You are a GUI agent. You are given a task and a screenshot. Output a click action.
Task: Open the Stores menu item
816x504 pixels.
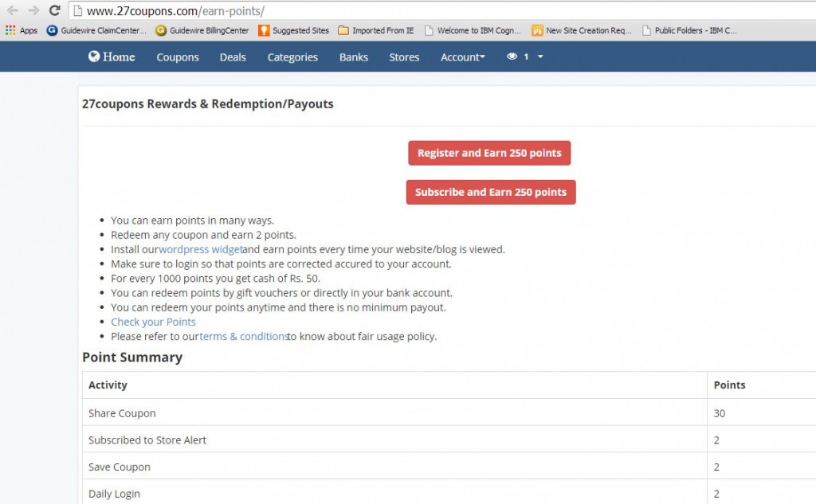pos(404,57)
